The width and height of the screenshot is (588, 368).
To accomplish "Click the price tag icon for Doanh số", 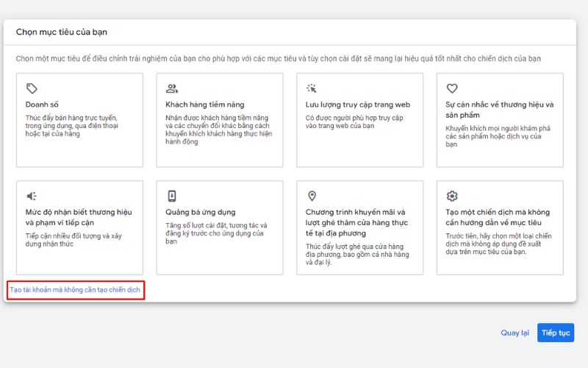I will click(32, 88).
